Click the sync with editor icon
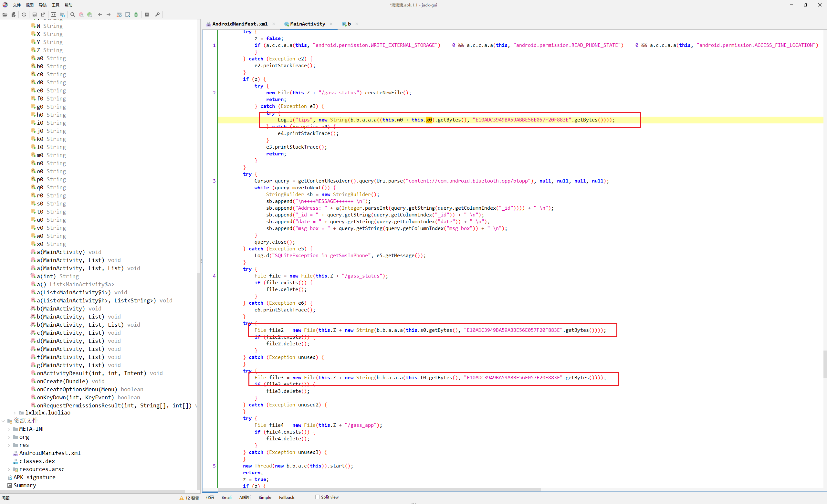Viewport: 827px width, 504px height. pyautogui.click(x=54, y=15)
